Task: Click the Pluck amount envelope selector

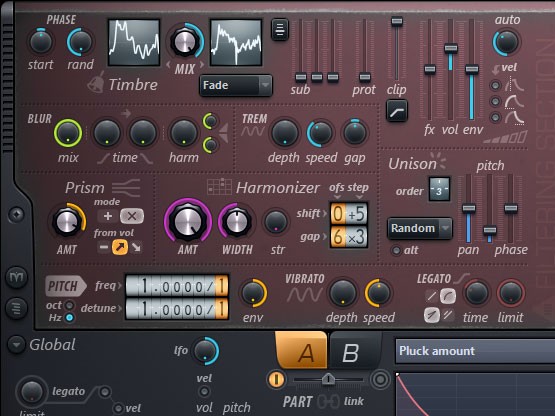Action: 475,351
